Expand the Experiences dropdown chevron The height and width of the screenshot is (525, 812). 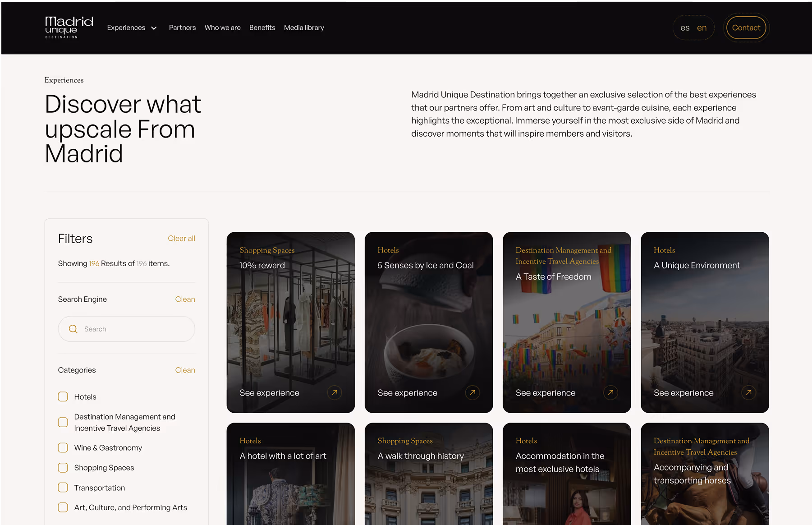point(154,28)
